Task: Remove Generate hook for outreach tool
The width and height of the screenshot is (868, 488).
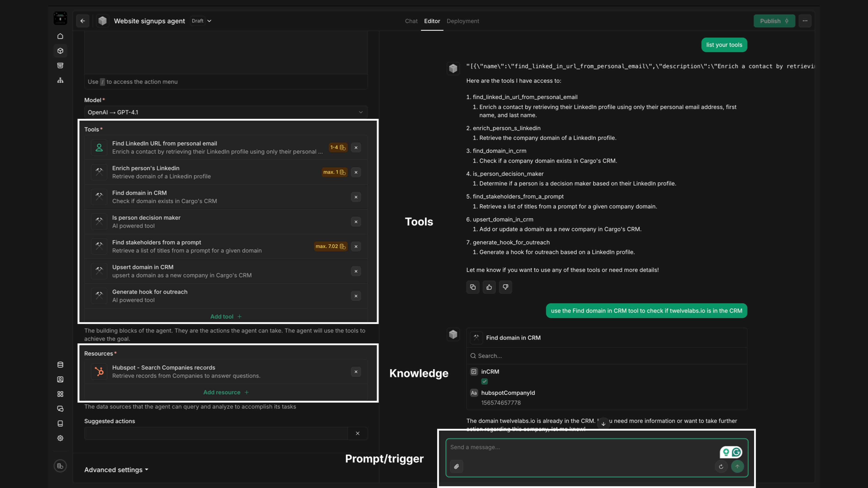Action: pos(356,296)
